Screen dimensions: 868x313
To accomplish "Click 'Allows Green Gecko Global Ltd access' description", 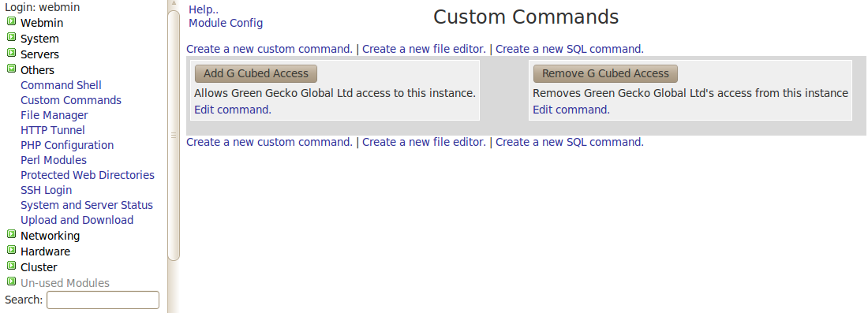I will tap(335, 93).
